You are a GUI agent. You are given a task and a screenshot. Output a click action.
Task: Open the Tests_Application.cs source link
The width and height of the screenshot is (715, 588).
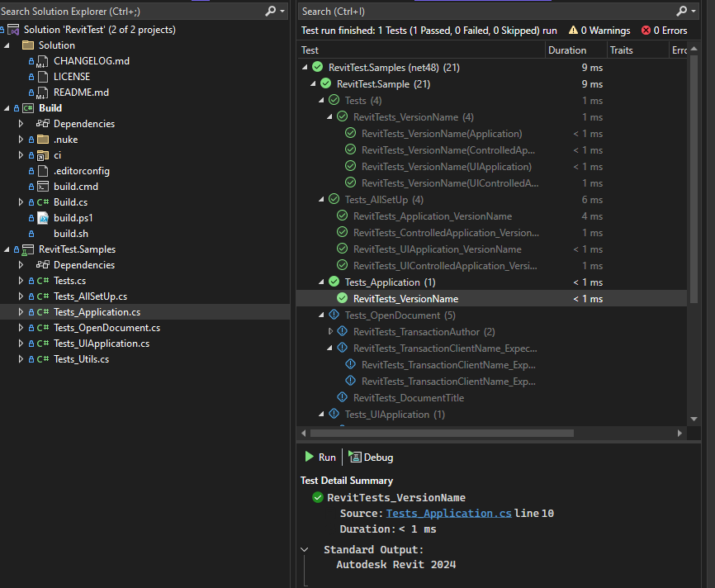click(448, 514)
